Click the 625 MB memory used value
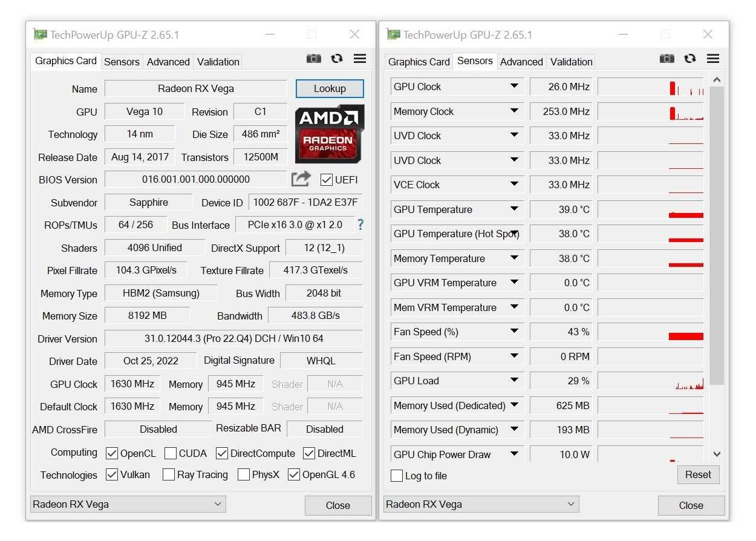The image size is (756, 541). [561, 405]
